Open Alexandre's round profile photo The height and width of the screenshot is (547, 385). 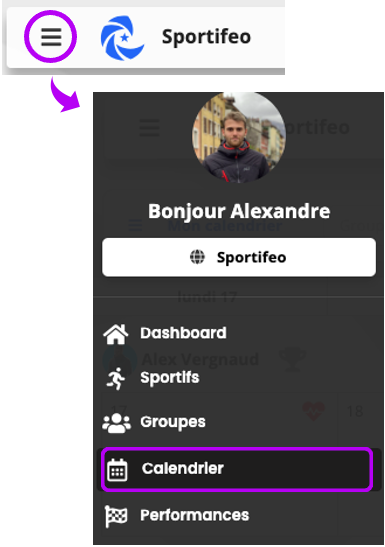point(239,137)
